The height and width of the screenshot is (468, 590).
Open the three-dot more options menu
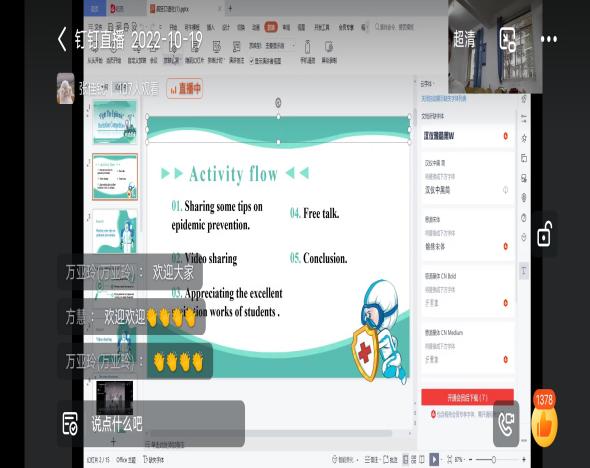(x=549, y=39)
